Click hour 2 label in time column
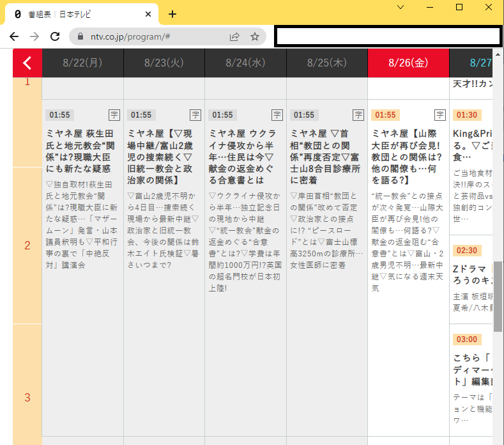The width and height of the screenshot is (504, 445). [x=27, y=246]
